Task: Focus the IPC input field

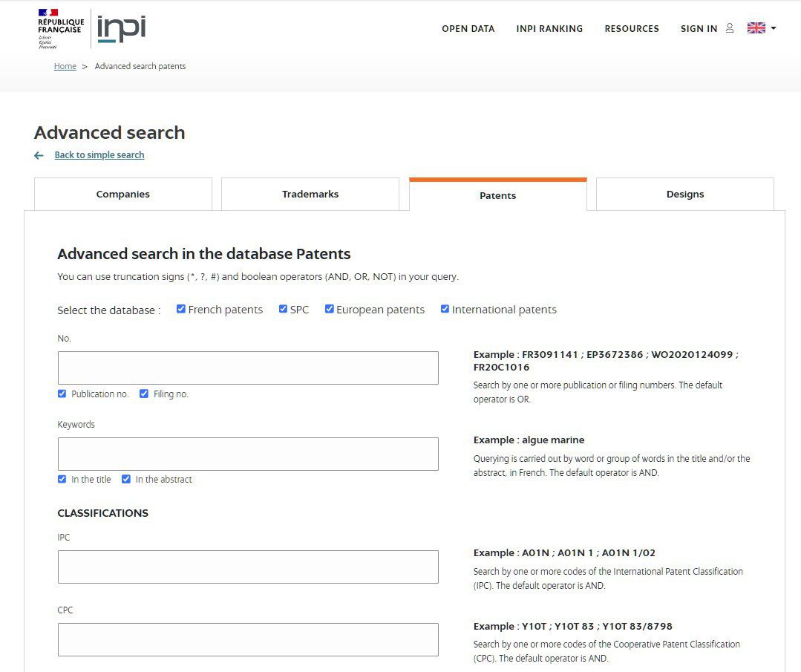Action: coord(248,567)
